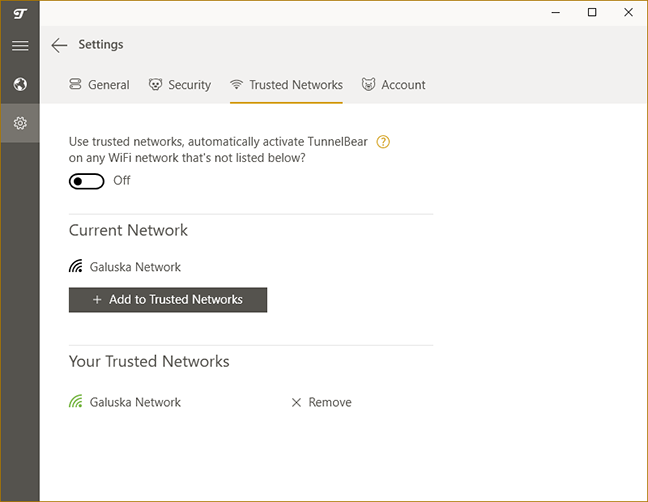The image size is (648, 502).
Task: Select the Trusted Networks tab
Action: click(286, 85)
